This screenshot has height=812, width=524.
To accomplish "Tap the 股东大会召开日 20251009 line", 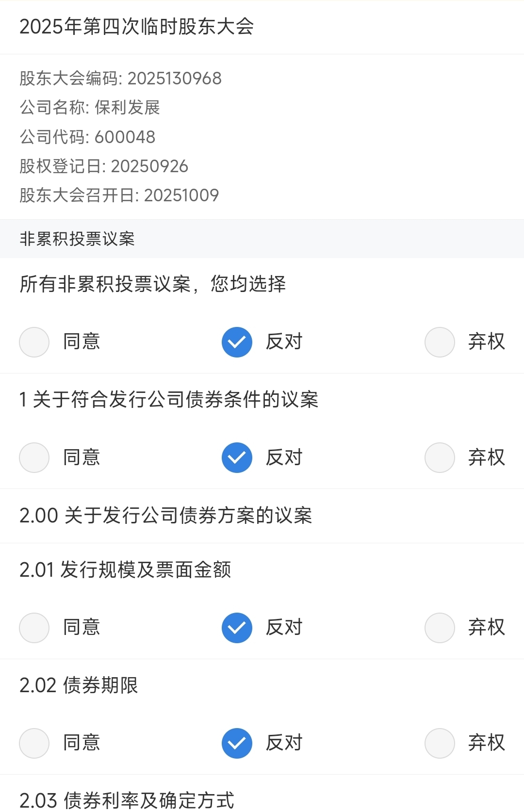I will (x=119, y=195).
